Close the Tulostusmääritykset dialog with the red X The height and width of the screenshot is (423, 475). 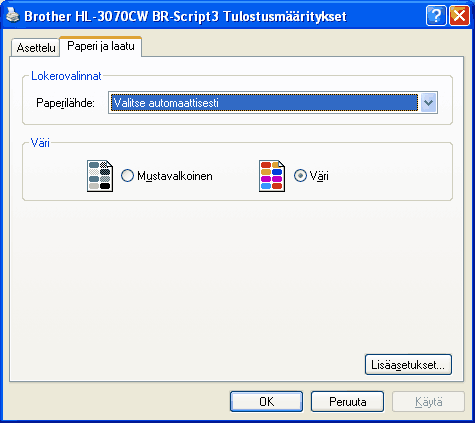459,15
